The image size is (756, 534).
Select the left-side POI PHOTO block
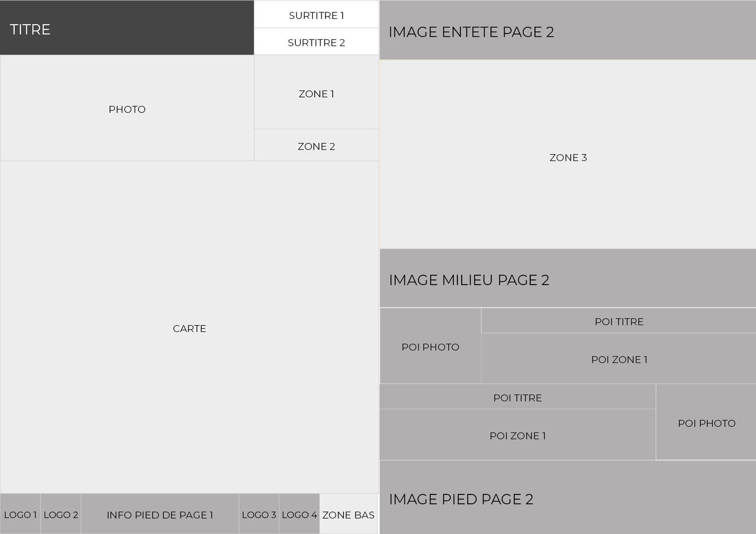(430, 346)
